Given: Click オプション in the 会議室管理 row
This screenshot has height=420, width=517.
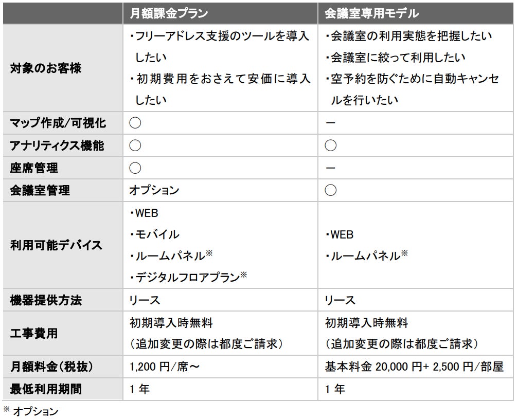Looking at the screenshot, I should pos(154,190).
